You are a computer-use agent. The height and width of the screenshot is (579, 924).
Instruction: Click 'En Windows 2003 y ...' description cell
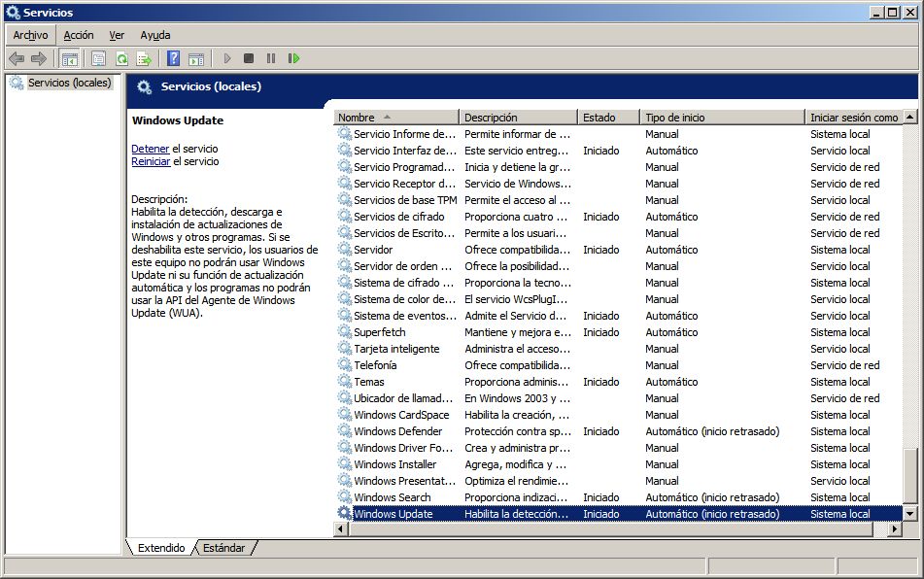(517, 398)
